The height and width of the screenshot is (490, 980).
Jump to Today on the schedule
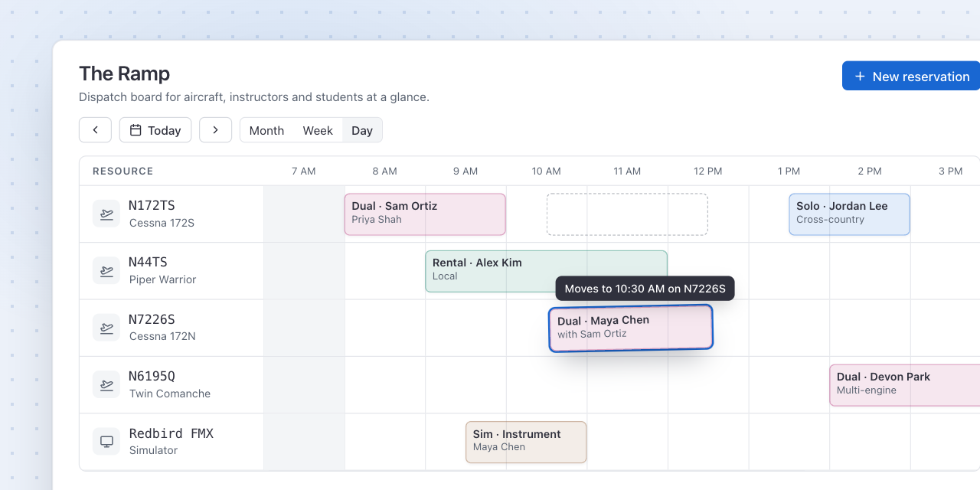[x=155, y=130]
